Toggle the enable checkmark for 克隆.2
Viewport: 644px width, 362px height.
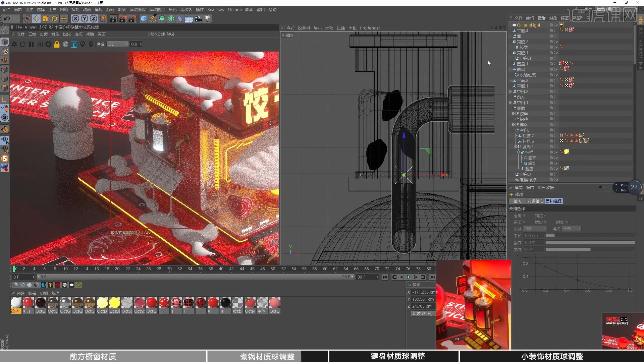coord(556,42)
